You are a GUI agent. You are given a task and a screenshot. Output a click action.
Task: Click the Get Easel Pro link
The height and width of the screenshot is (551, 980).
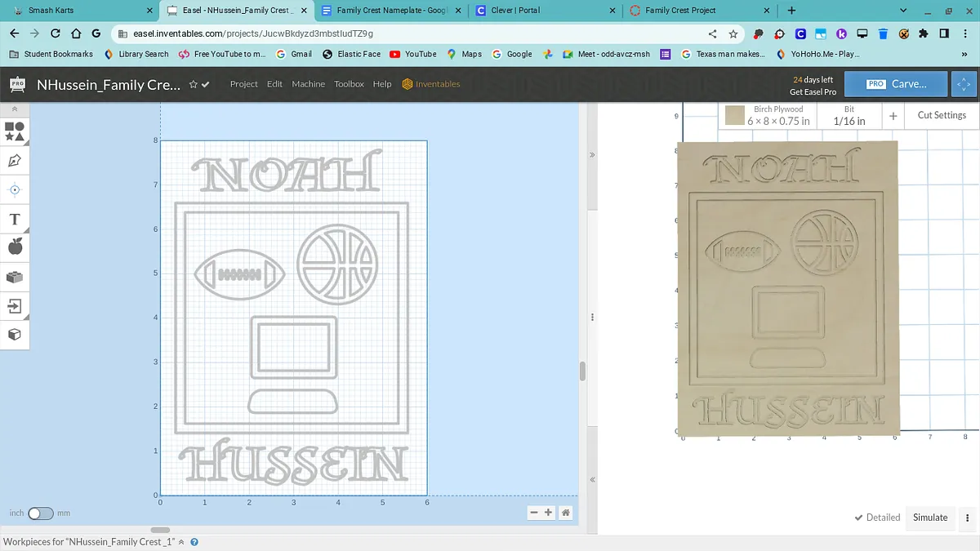pos(813,92)
